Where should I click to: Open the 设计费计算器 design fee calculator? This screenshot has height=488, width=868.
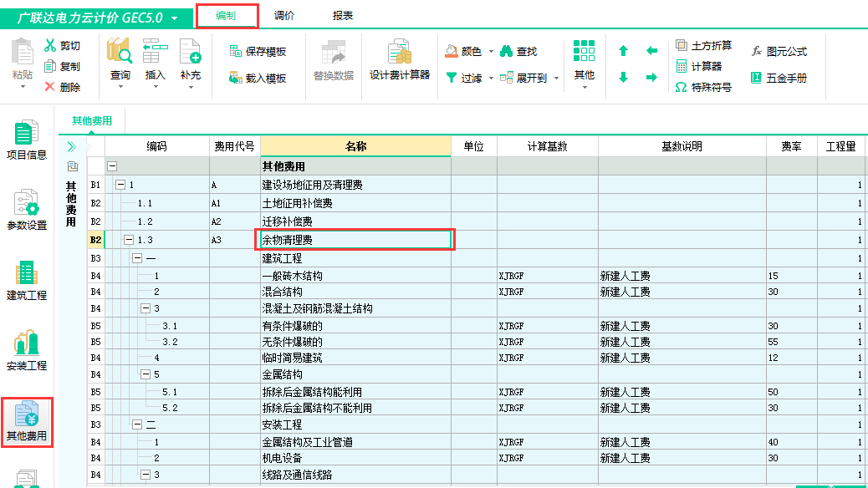(400, 59)
